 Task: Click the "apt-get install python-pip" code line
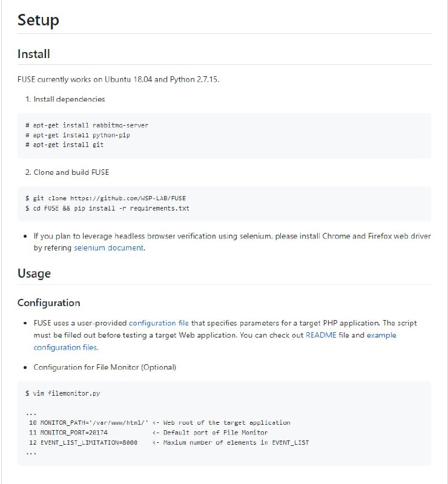coord(77,135)
